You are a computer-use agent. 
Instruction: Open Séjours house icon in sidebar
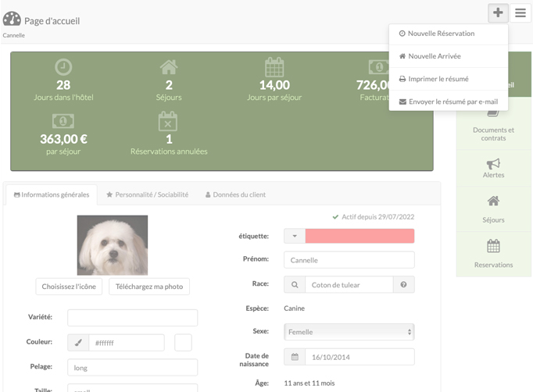pos(494,209)
